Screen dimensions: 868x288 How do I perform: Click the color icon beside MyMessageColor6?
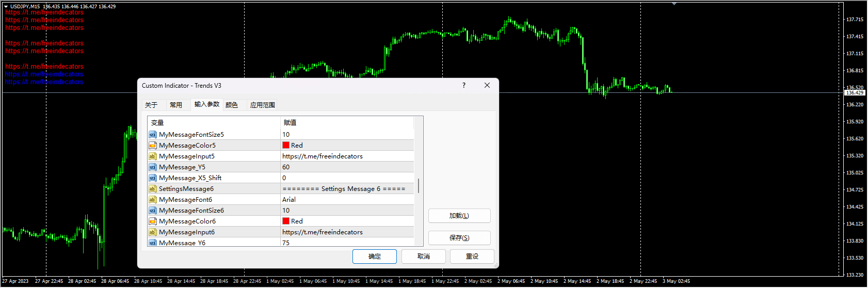coord(152,221)
